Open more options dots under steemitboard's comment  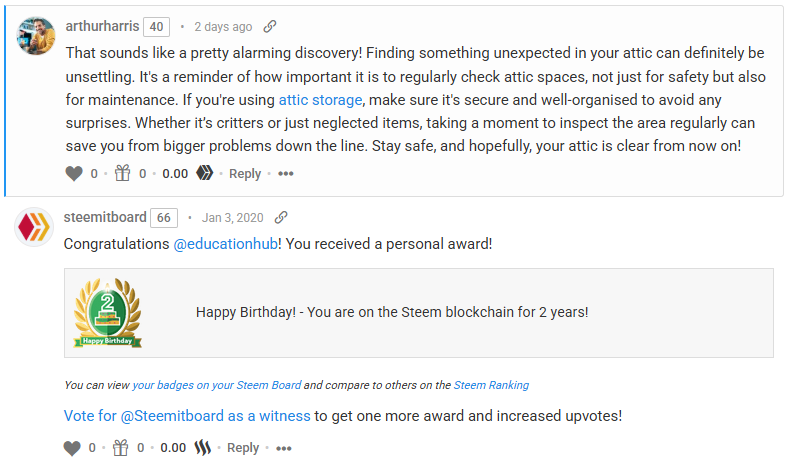point(284,448)
